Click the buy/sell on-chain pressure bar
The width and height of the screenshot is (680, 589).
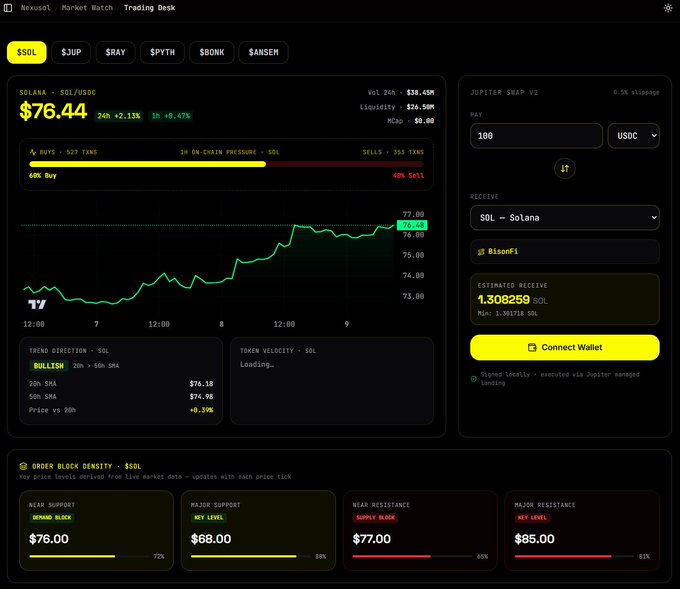coord(226,164)
